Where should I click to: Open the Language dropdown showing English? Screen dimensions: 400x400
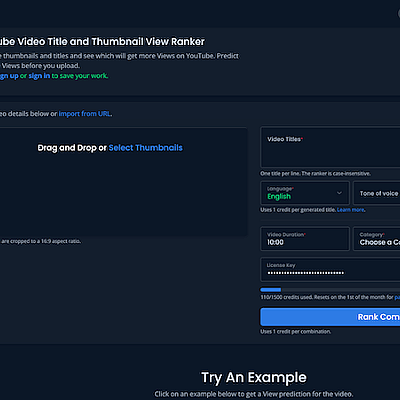click(305, 193)
